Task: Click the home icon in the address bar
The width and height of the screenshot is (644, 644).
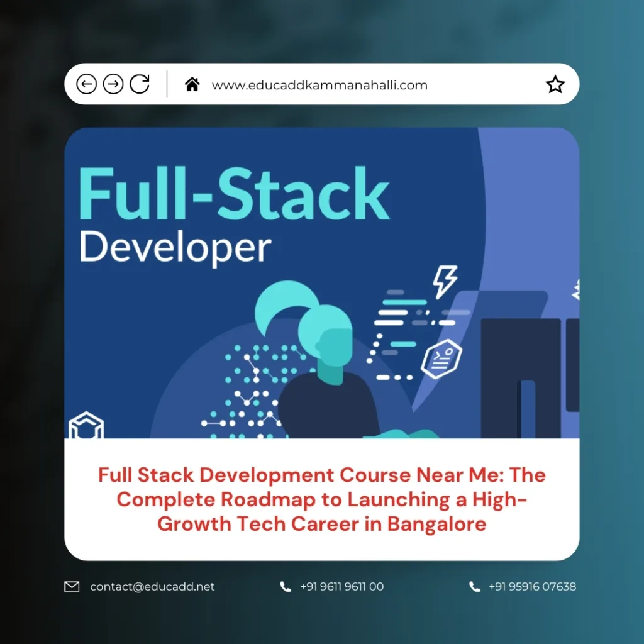Action: point(194,83)
